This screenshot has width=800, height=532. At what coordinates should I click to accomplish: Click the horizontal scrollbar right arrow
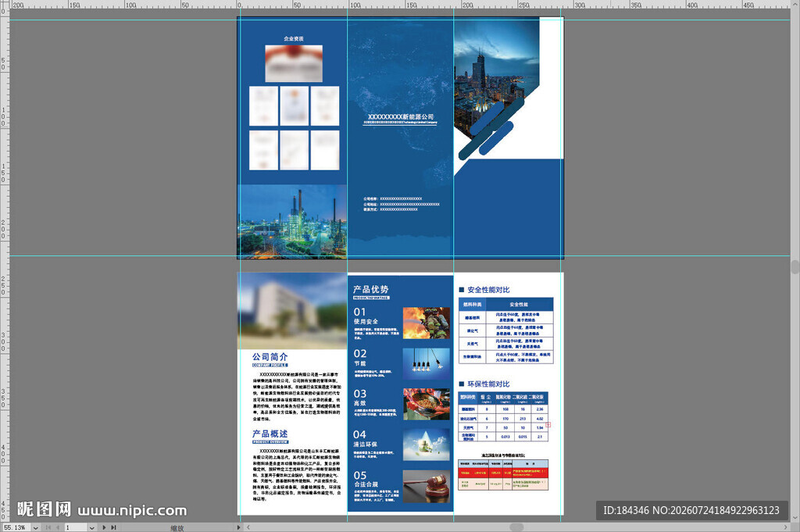[786, 527]
